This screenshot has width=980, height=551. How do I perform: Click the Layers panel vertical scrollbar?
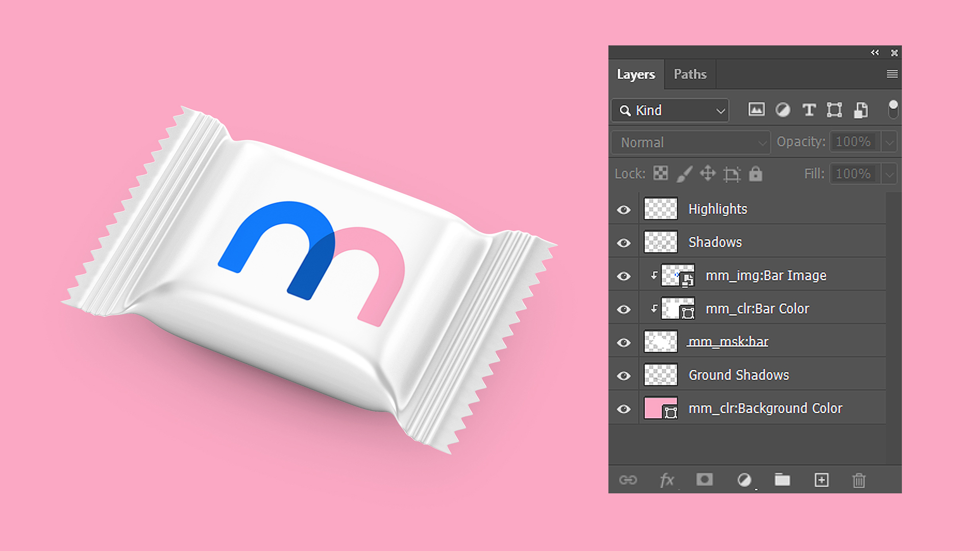pyautogui.click(x=893, y=328)
